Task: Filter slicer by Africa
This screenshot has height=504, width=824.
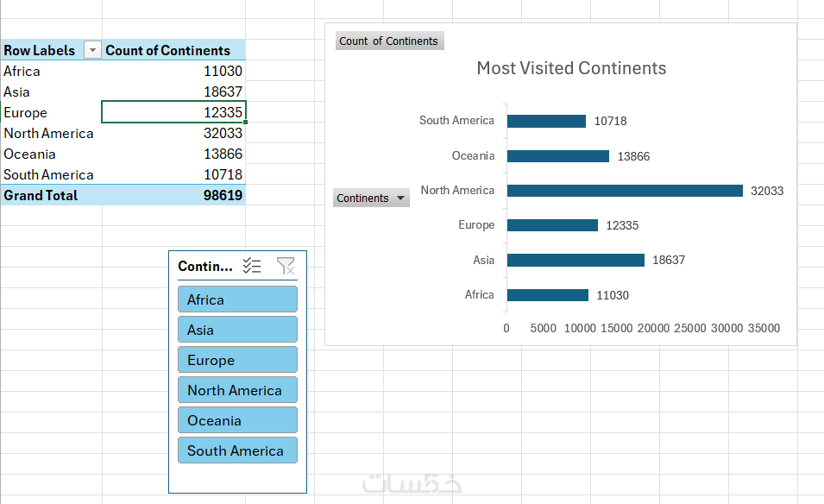Action: (x=237, y=299)
